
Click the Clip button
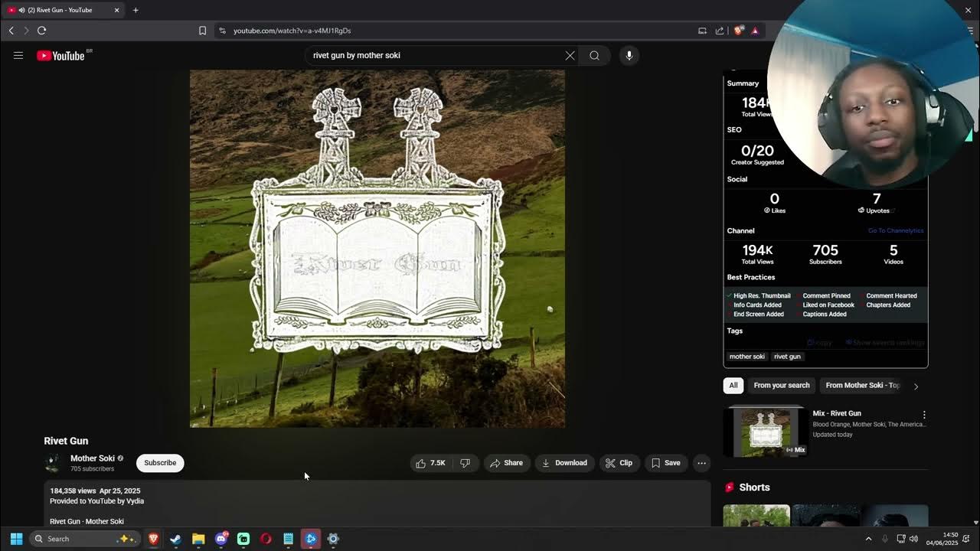(619, 463)
